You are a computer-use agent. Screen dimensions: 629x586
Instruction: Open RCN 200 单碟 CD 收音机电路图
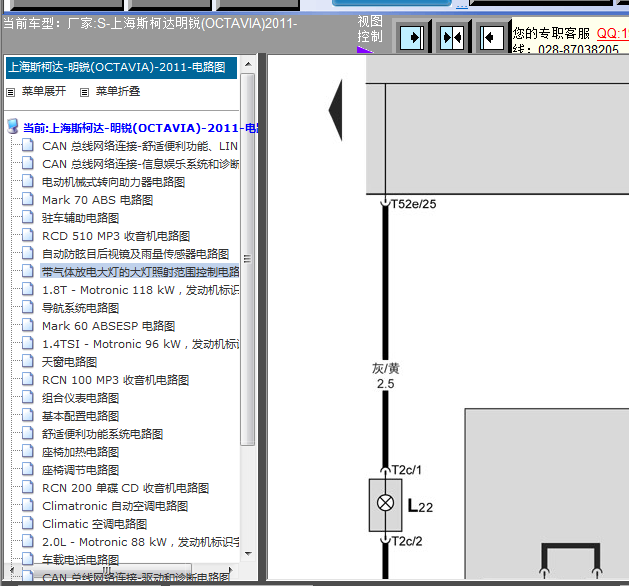(126, 488)
